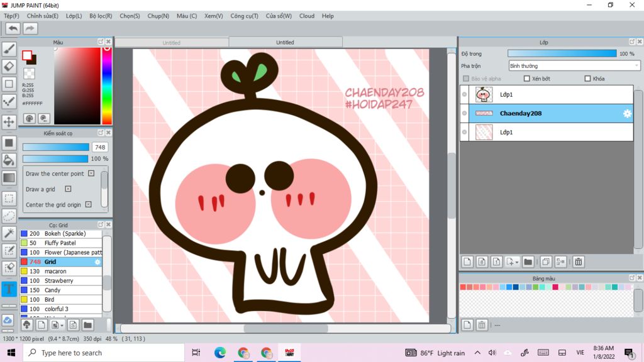Add a new color in Bảng màu

click(467, 325)
